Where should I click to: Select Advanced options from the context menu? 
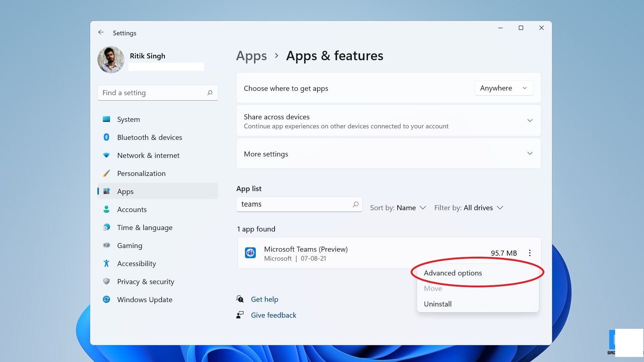coord(478,273)
